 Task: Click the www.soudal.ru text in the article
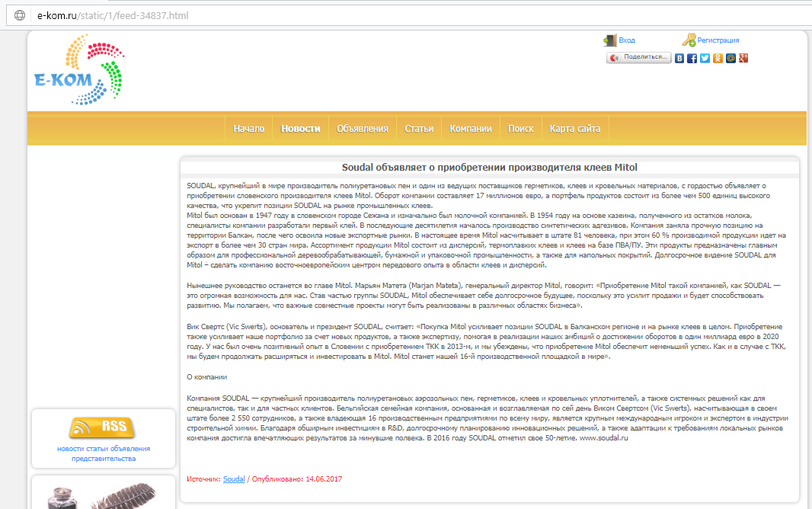coord(603,438)
